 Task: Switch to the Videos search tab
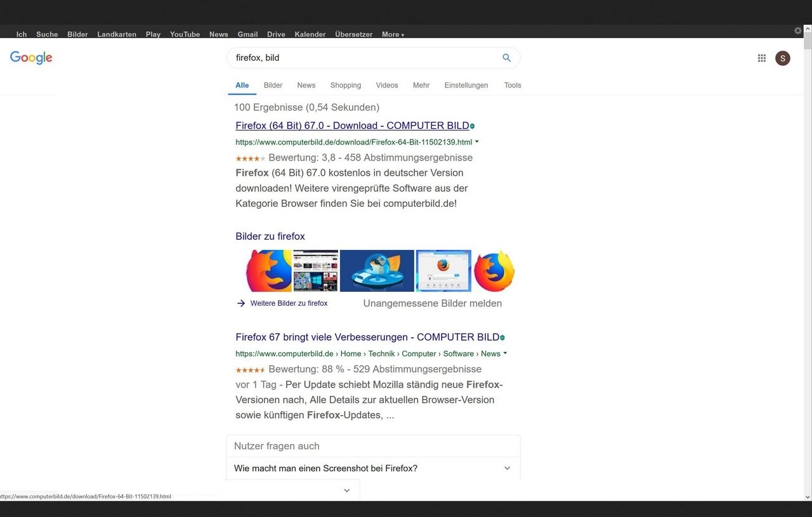[x=386, y=85]
